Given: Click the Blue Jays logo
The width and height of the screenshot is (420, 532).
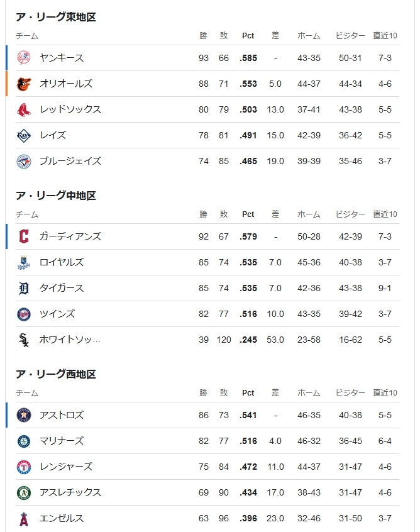Looking at the screenshot, I should 24,161.
